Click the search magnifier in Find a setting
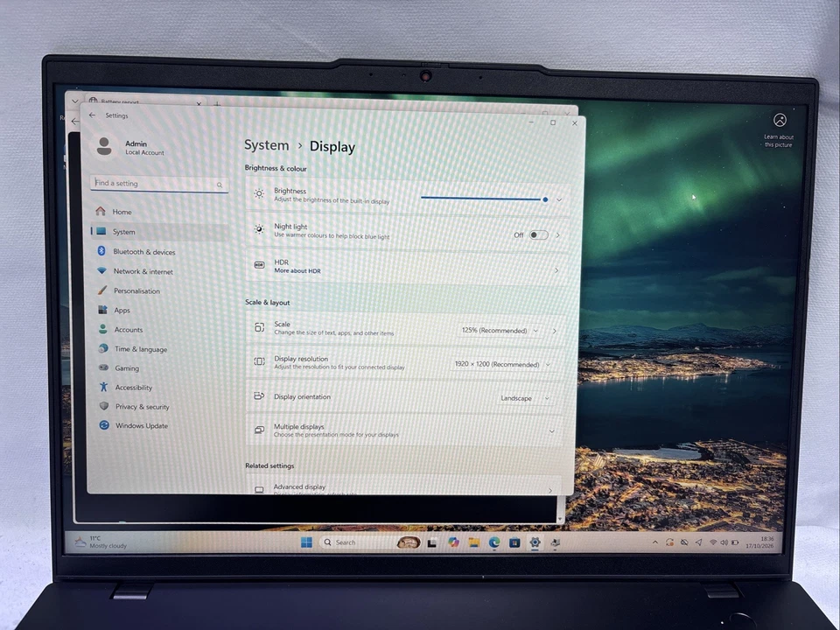This screenshot has height=630, width=840. point(220,185)
